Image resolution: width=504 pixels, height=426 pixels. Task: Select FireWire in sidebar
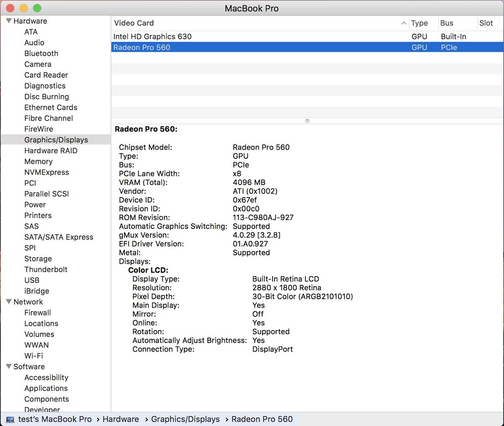coord(39,129)
